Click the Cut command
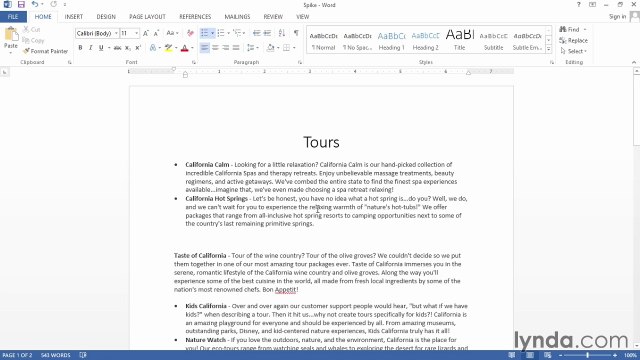 (32, 29)
